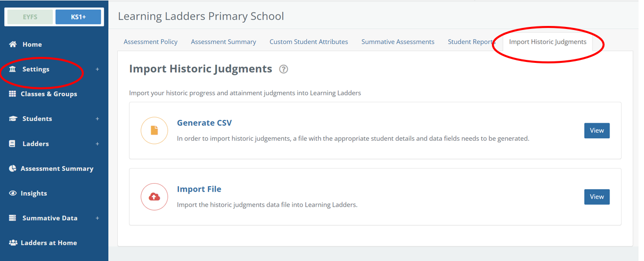This screenshot has width=644, height=261.
Task: Switch to the Summative Assessments tab
Action: click(x=398, y=42)
